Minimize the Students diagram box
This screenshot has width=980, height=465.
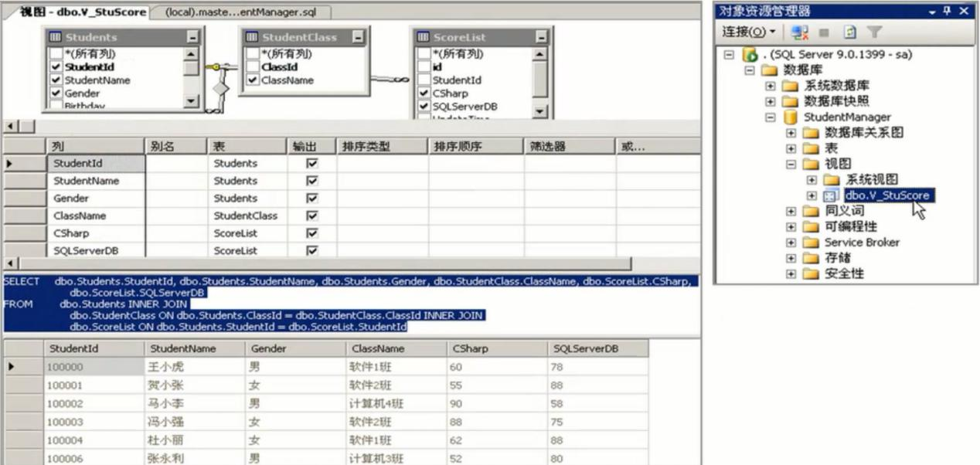point(191,36)
